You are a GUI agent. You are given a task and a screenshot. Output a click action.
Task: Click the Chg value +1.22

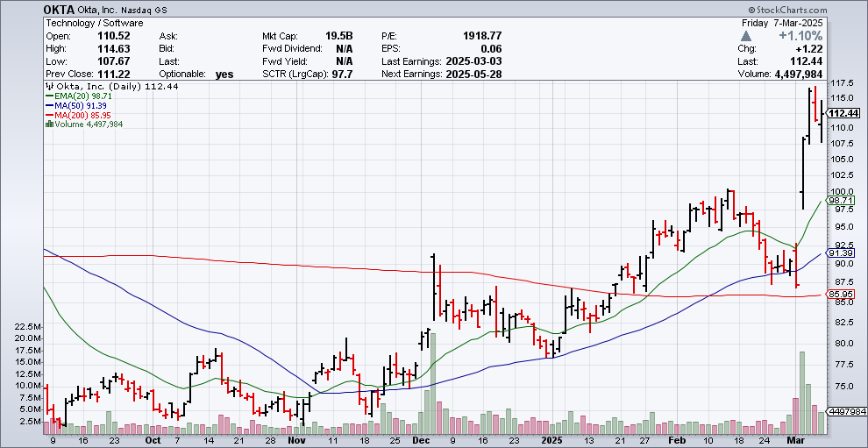click(809, 49)
